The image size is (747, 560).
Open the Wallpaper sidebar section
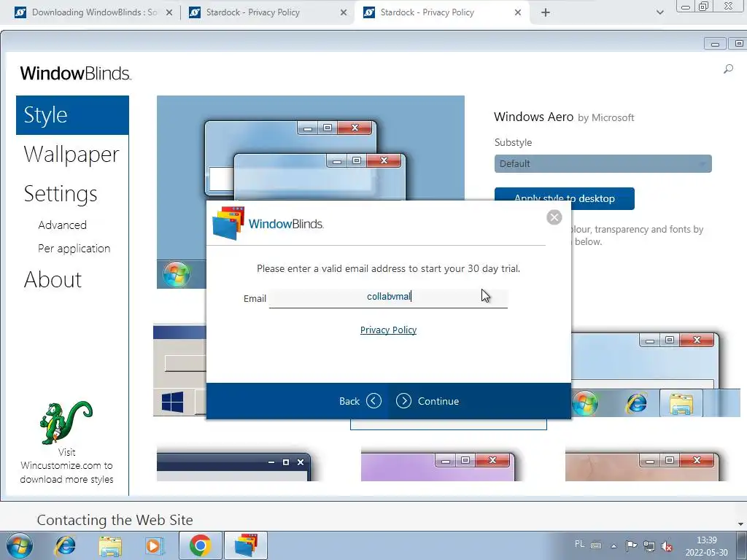[x=71, y=155]
